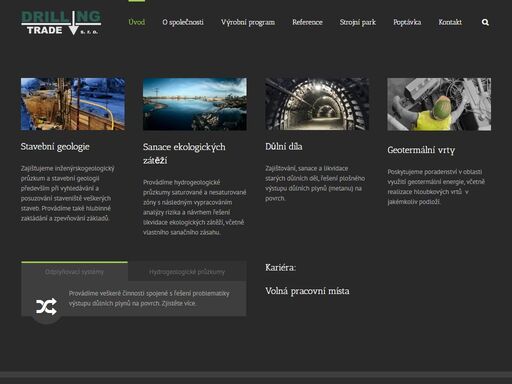Go to Kontakt page
Screen dimensions: 512x384
[x=450, y=22]
